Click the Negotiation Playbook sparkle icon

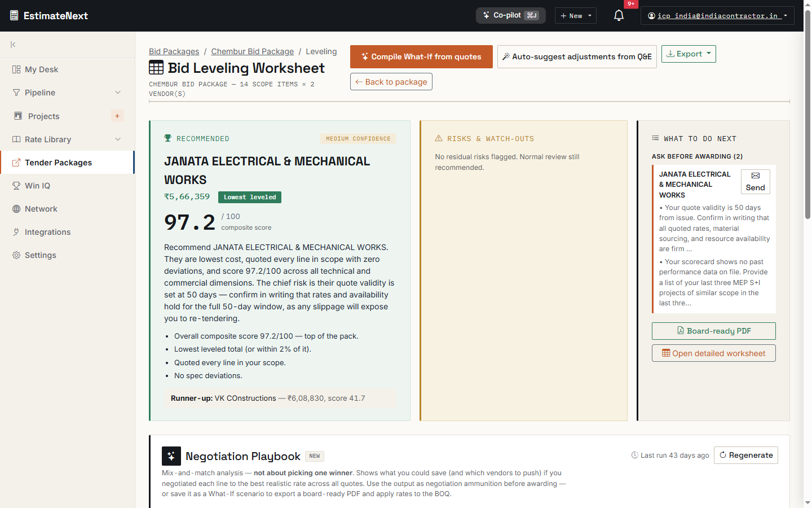171,456
